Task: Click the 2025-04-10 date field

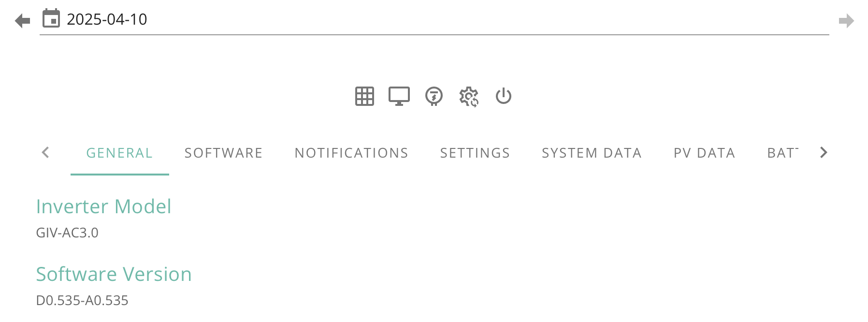Action: tap(434, 19)
